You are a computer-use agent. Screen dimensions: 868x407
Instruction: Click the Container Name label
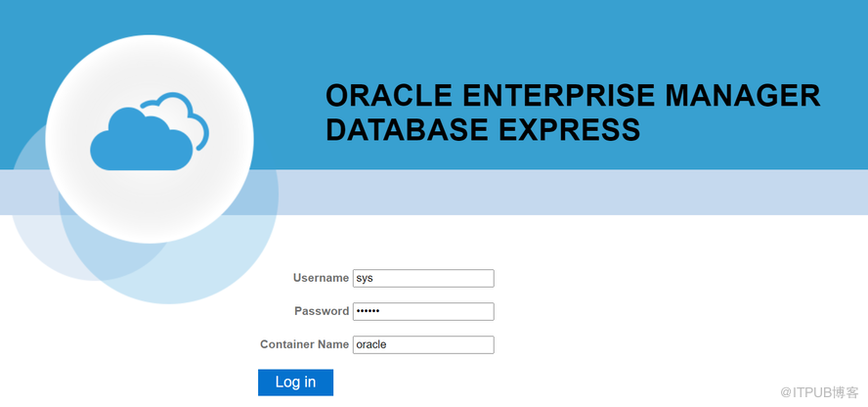(x=304, y=344)
